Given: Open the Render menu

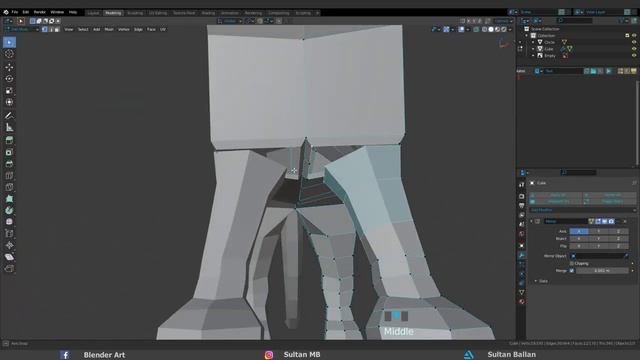Looking at the screenshot, I should [40, 12].
